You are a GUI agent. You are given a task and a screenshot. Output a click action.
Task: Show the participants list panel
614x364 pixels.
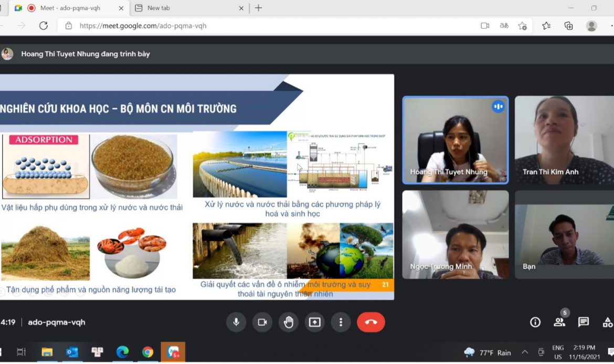[x=559, y=322]
